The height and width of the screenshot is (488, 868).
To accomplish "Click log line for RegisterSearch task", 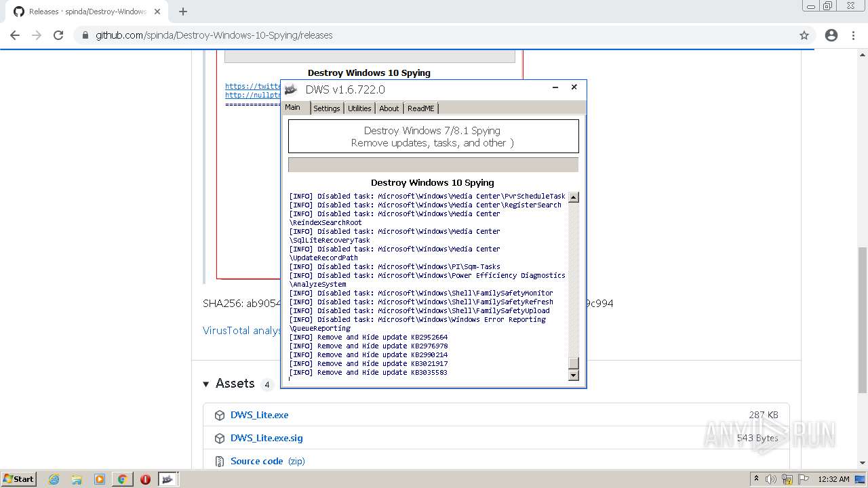I will coord(425,205).
